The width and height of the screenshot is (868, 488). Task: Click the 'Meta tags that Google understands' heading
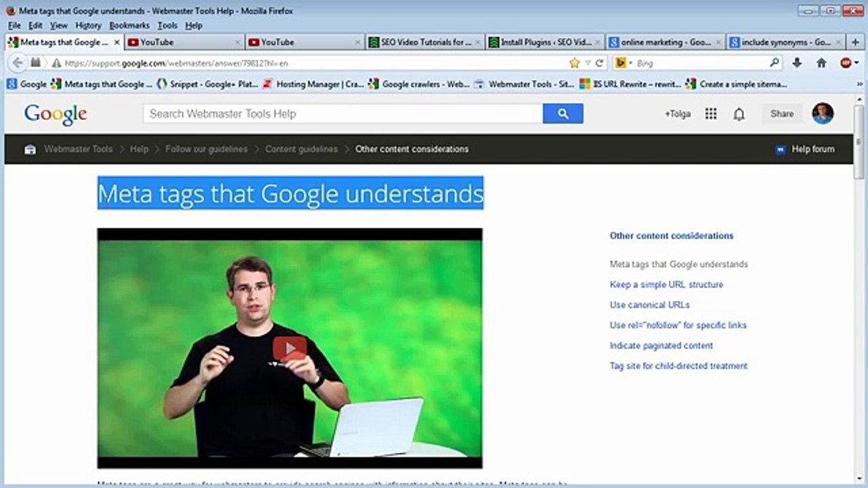[x=290, y=194]
